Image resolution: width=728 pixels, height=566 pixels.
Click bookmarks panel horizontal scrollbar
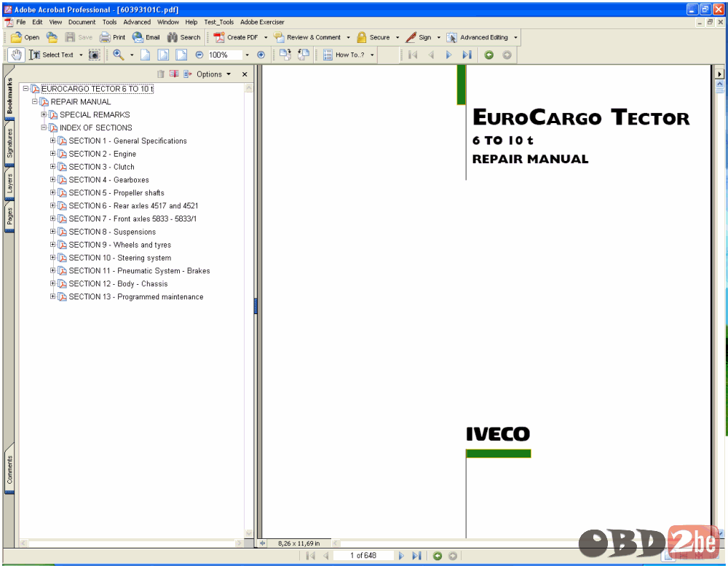click(x=132, y=543)
